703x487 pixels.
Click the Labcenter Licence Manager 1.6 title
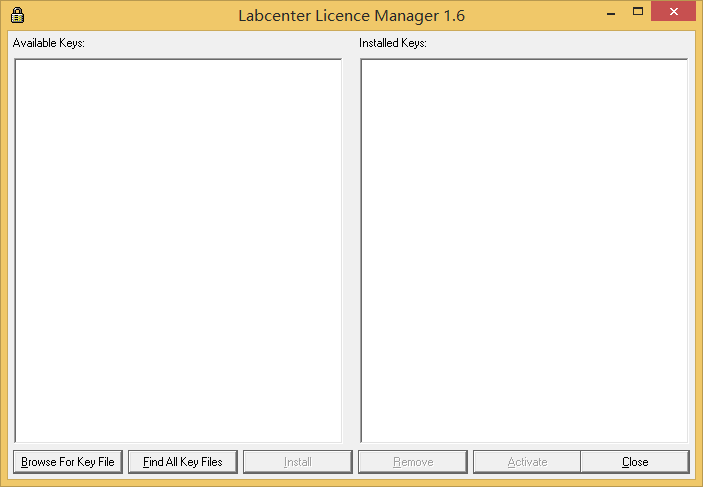coord(352,16)
